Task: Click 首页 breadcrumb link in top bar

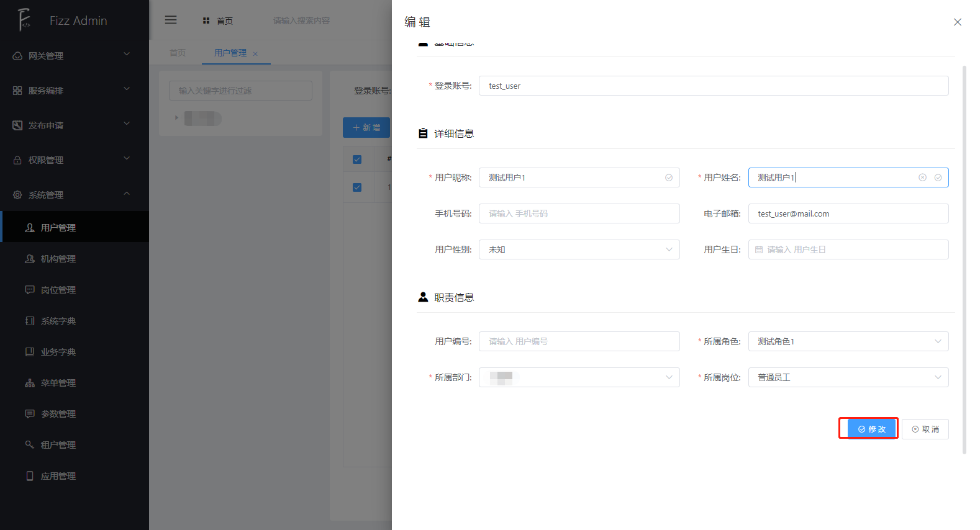Action: pyautogui.click(x=225, y=21)
